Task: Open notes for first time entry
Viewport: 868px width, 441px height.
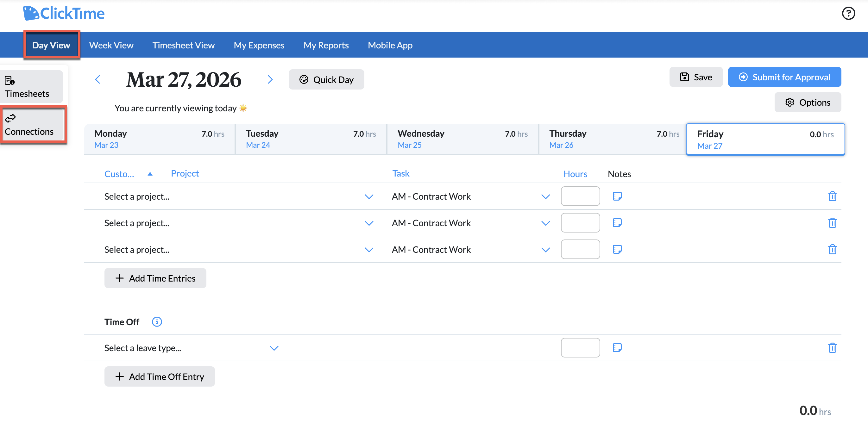Action: pos(617,196)
